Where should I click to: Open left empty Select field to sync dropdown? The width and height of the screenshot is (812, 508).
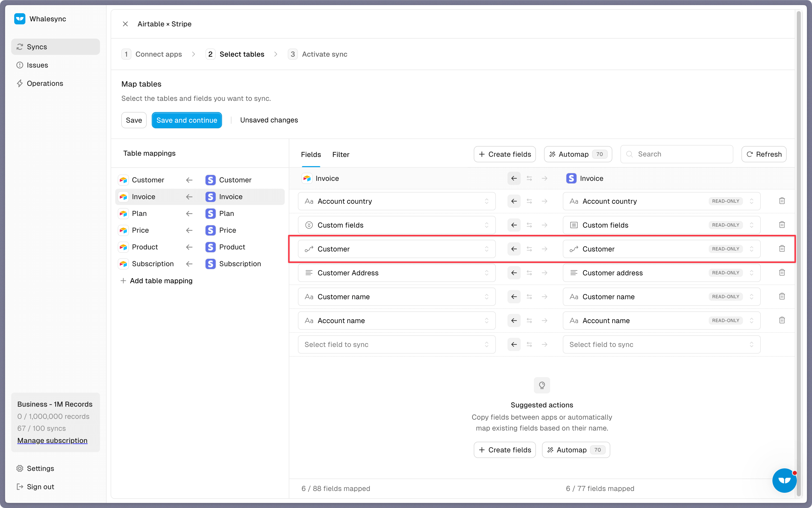397,344
